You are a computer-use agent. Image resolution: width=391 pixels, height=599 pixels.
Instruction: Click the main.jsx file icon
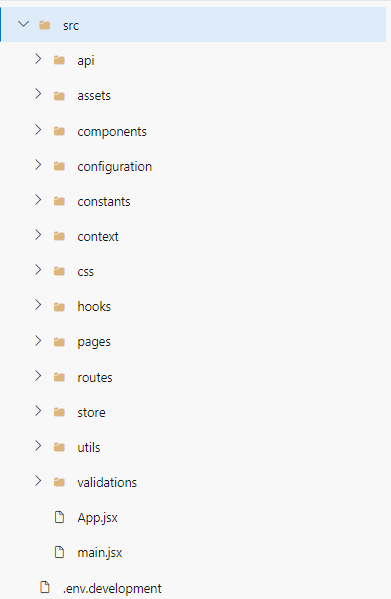pyautogui.click(x=60, y=552)
